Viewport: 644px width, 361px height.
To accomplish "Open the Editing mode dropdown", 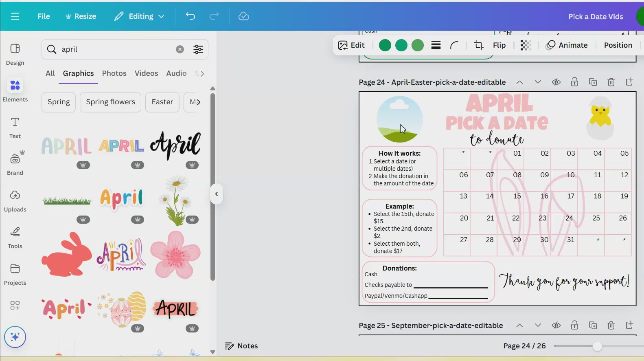I will (x=139, y=16).
